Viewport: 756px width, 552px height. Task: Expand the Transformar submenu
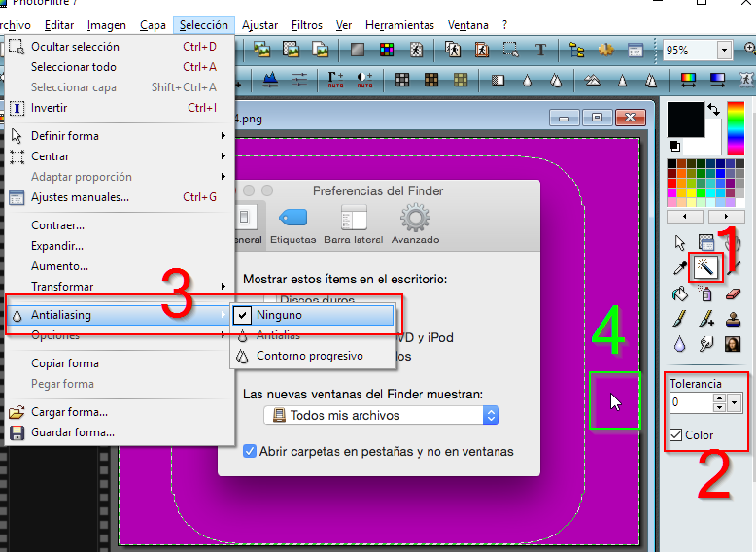click(x=120, y=287)
